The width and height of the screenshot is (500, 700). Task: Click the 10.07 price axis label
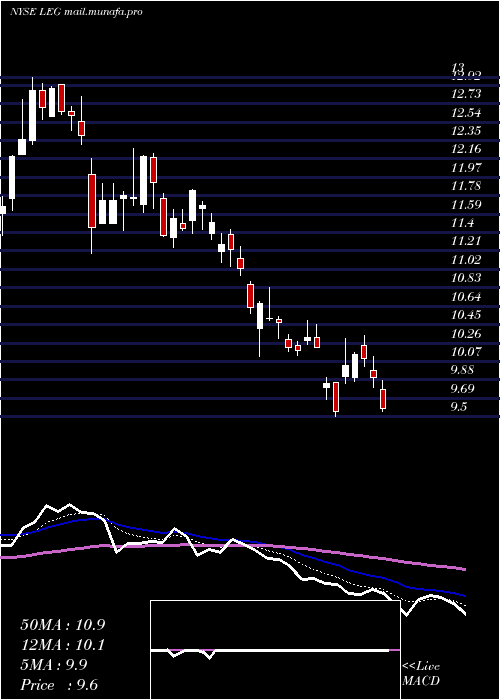click(466, 352)
